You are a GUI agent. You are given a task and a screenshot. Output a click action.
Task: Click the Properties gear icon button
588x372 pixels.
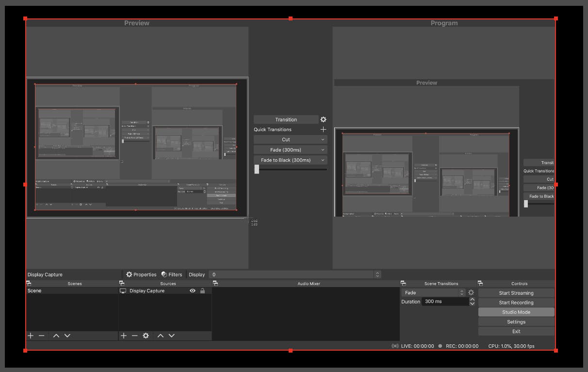coord(141,274)
